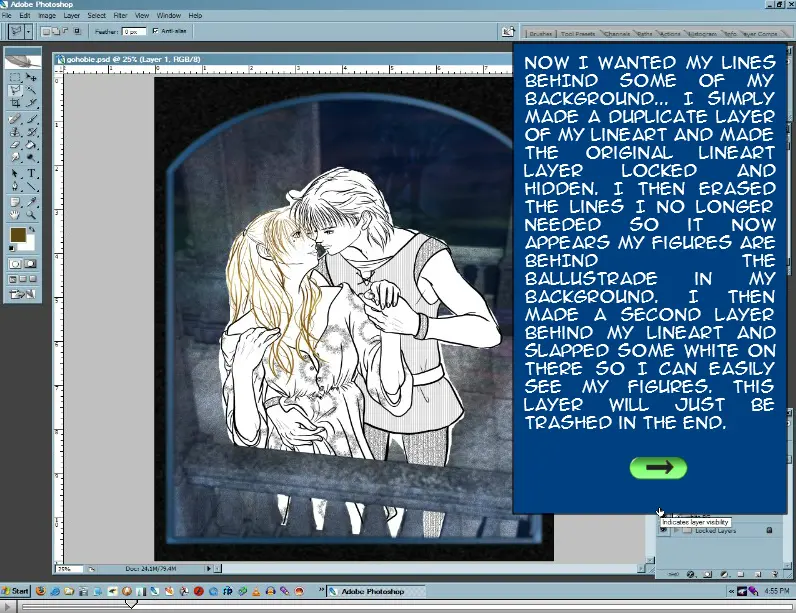Open the Layer menu

tap(72, 16)
